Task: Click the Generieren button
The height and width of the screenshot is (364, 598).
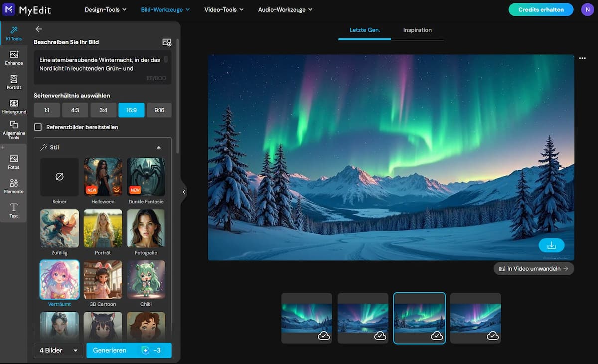Action: pos(129,350)
